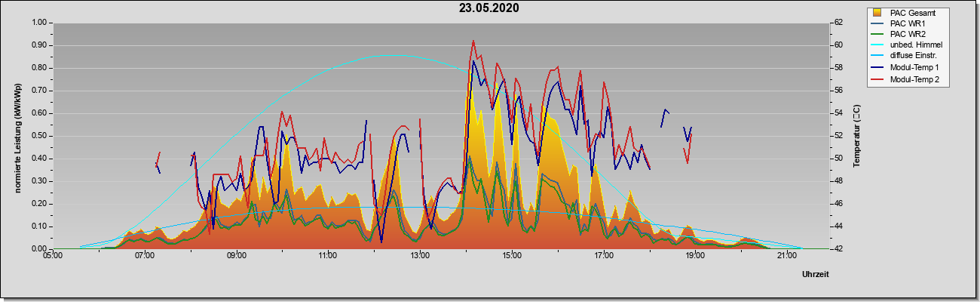Click the 1.00 power axis value

coord(38,23)
